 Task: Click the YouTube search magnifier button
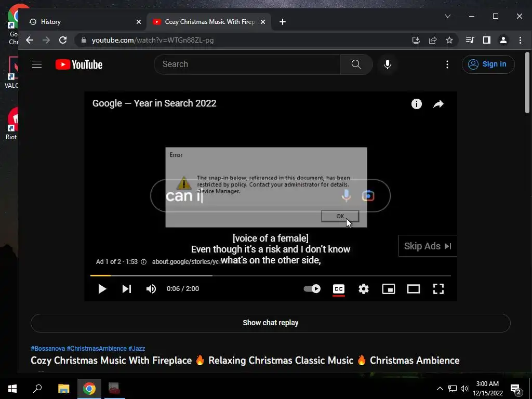point(356,64)
